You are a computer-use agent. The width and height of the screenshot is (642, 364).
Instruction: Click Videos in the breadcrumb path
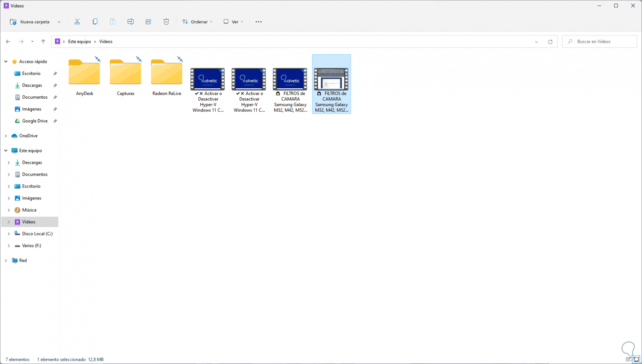point(106,42)
